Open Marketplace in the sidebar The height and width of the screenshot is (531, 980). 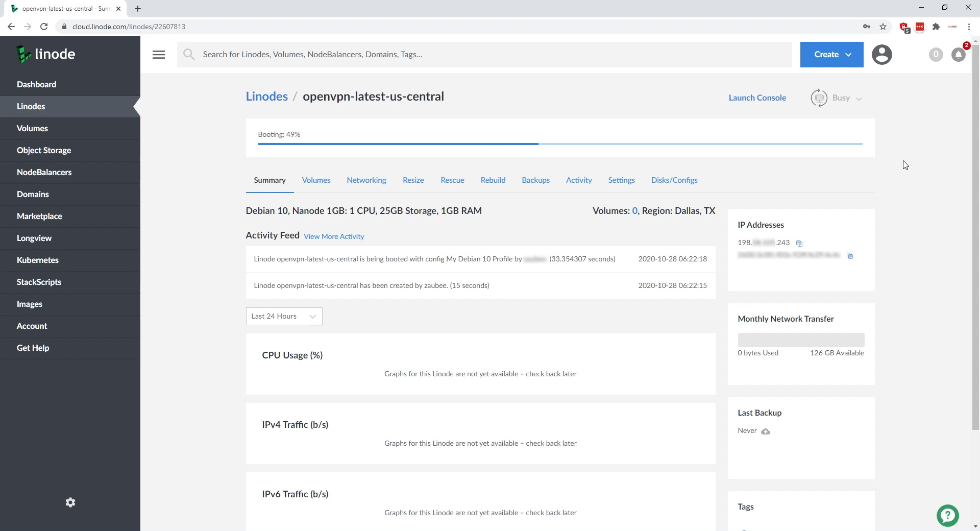click(70, 216)
